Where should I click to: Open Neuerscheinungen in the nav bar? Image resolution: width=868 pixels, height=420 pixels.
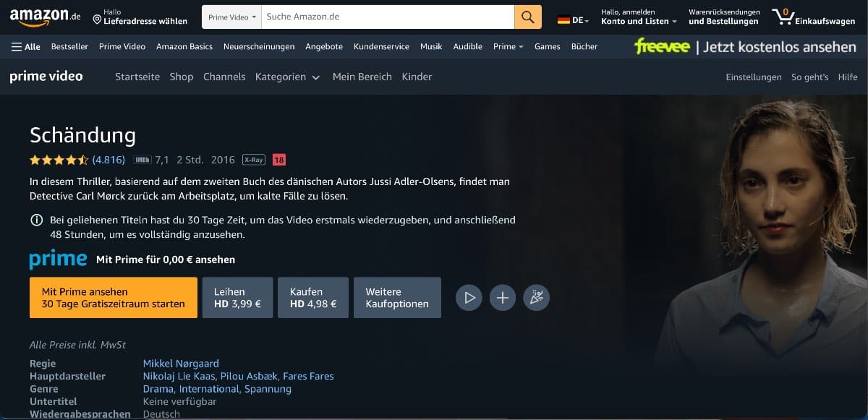(259, 46)
